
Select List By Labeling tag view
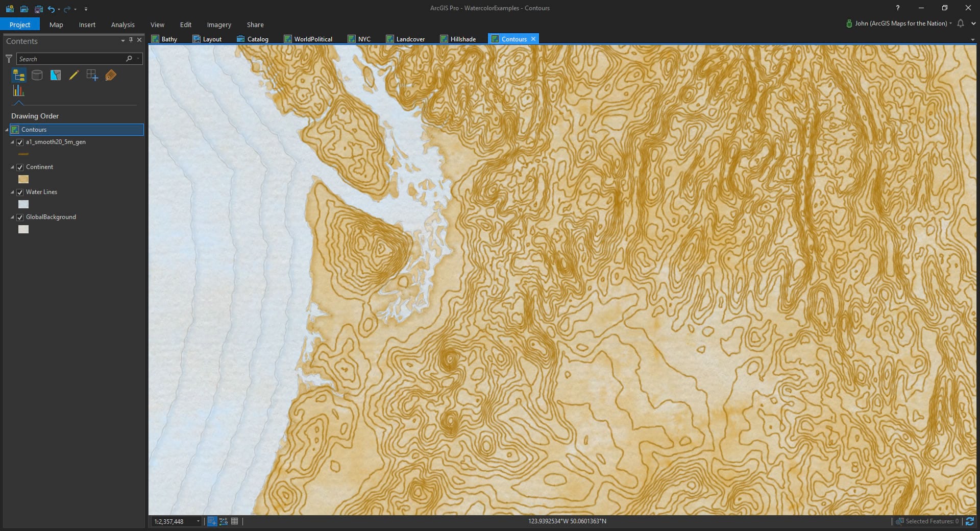pos(111,76)
